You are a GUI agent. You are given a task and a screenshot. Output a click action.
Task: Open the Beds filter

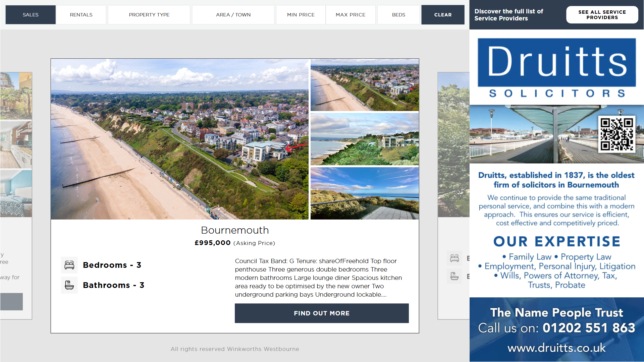tap(398, 15)
